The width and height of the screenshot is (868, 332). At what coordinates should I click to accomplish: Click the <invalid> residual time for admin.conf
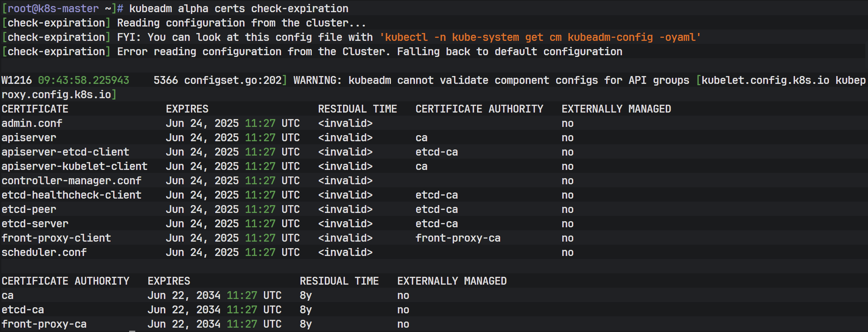(345, 123)
